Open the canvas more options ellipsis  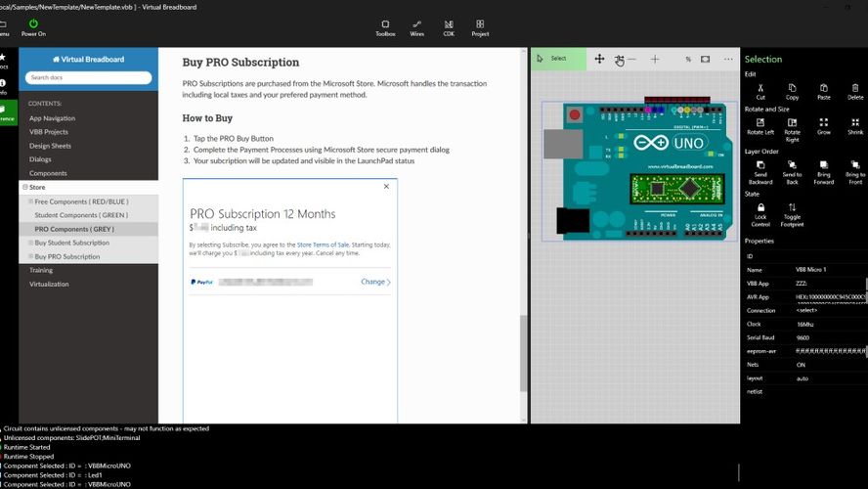pyautogui.click(x=728, y=59)
